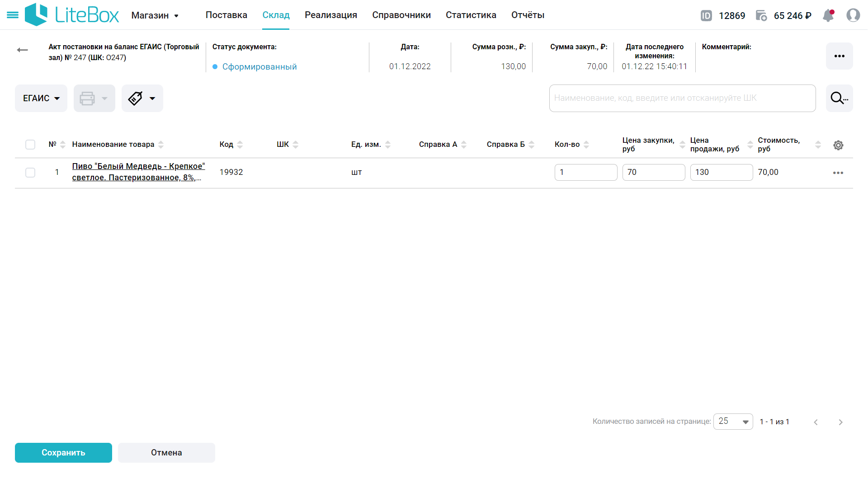Toggle the select-all header checkbox
The height and width of the screenshot is (488, 868).
30,145
